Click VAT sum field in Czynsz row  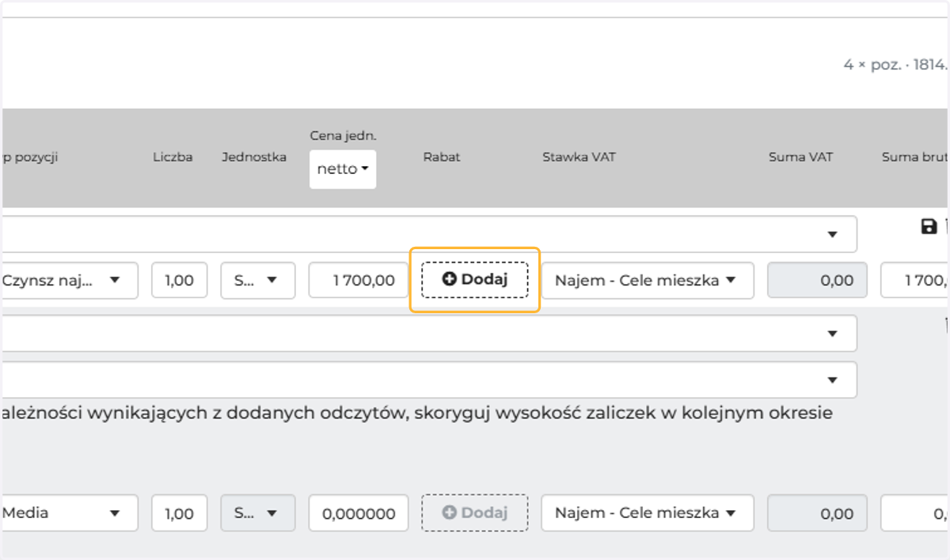click(817, 280)
